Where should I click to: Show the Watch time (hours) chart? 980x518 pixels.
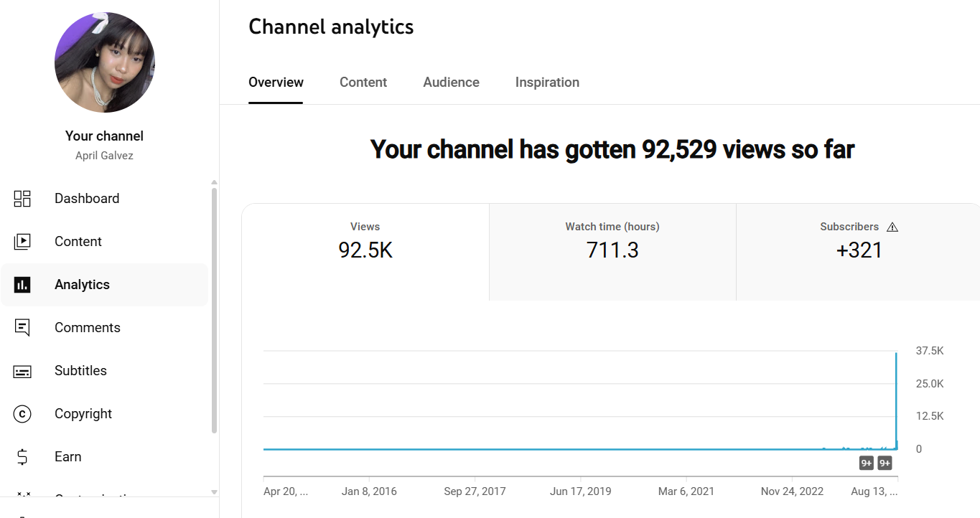click(612, 251)
